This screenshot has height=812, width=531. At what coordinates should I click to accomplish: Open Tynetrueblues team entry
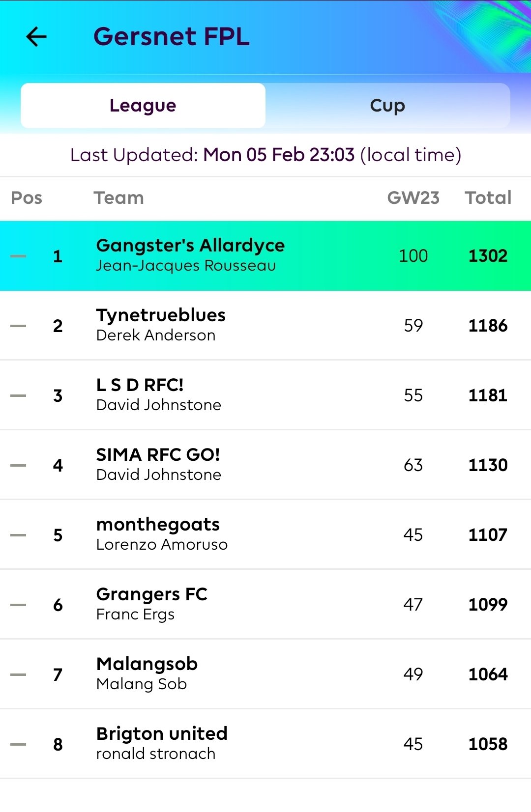click(x=265, y=326)
